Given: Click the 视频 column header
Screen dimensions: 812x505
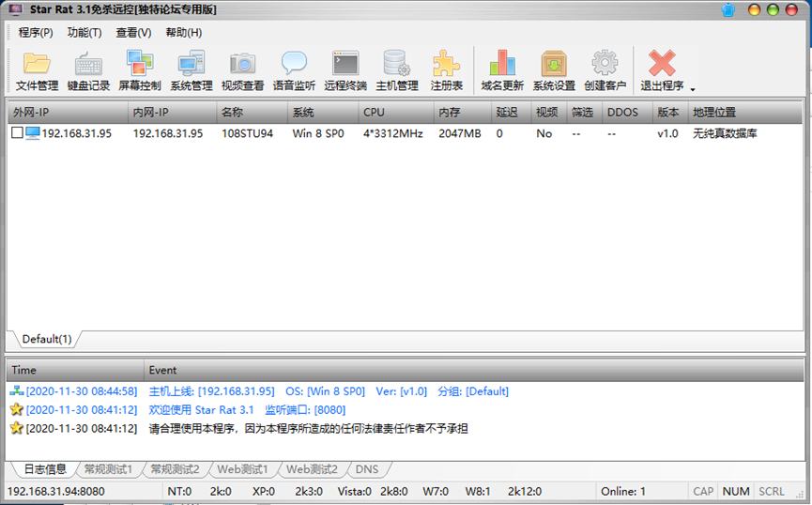Looking at the screenshot, I should (549, 113).
